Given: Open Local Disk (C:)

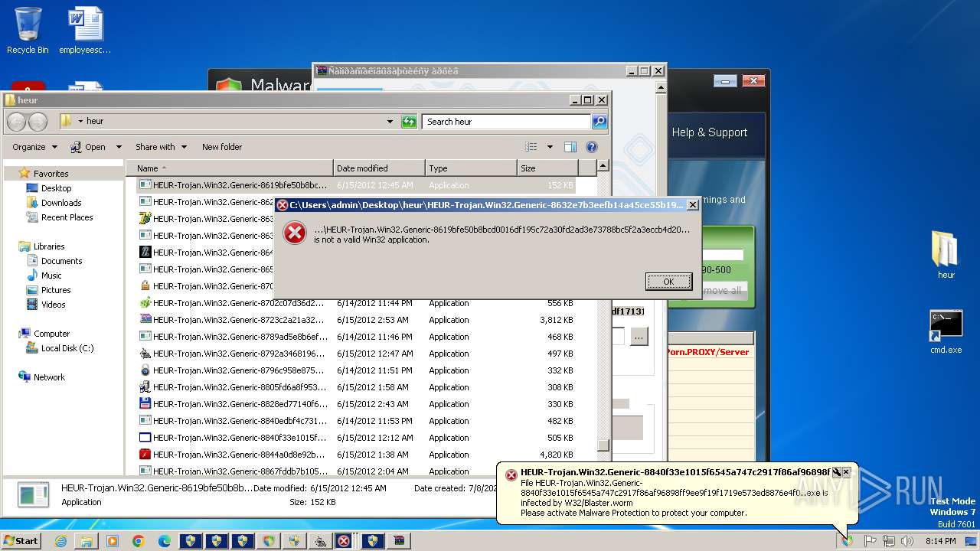Looking at the screenshot, I should (67, 348).
